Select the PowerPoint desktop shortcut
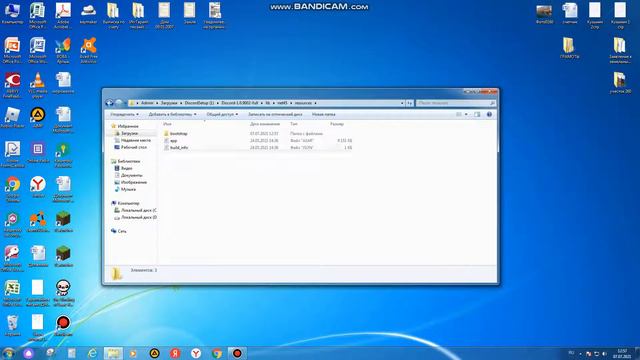The height and width of the screenshot is (360, 640). pyautogui.click(x=12, y=51)
